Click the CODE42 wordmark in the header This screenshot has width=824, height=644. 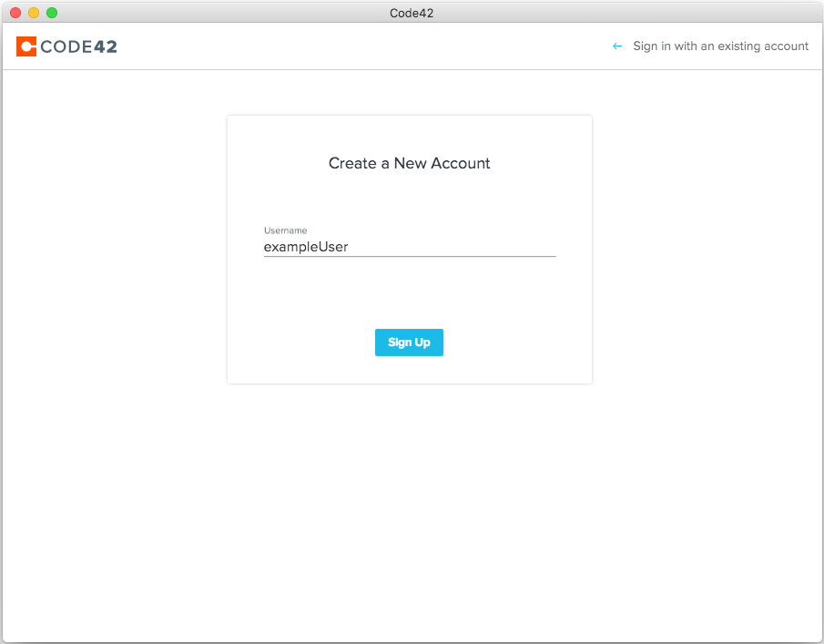coord(78,46)
